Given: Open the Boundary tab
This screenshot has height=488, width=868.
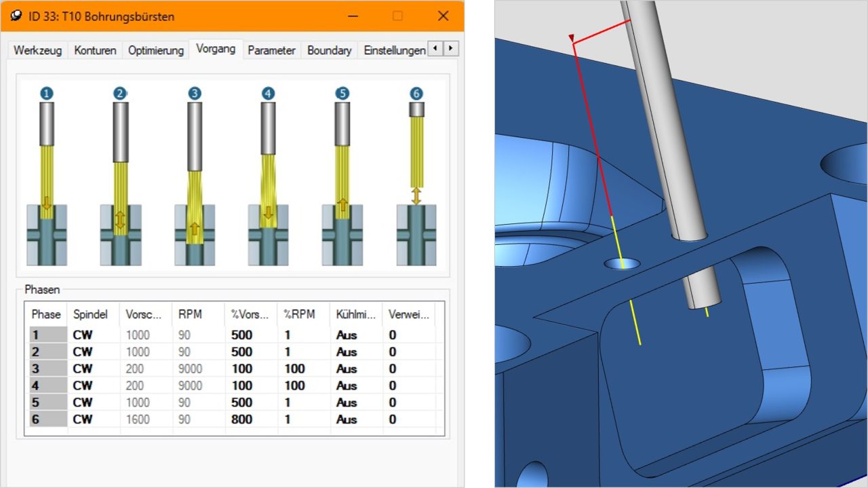Looking at the screenshot, I should coord(329,50).
